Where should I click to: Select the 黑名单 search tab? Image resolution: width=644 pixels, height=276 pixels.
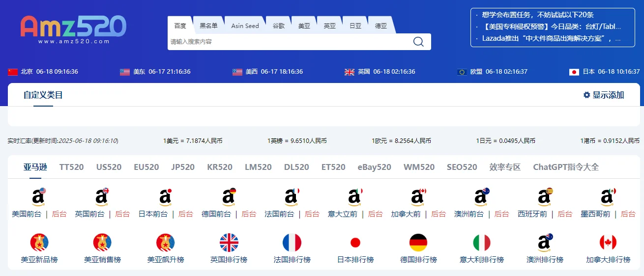pyautogui.click(x=208, y=26)
